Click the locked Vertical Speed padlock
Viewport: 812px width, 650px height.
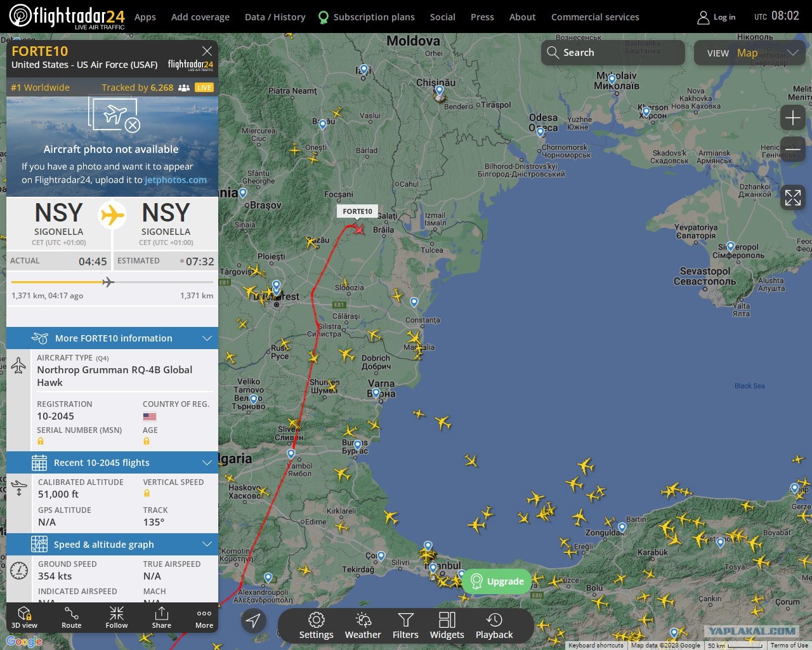point(147,493)
